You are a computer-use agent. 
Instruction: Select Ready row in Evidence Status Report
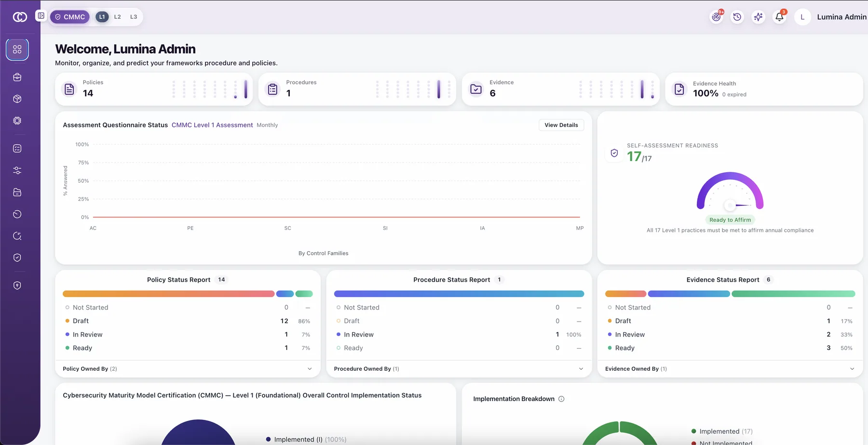(x=730, y=348)
